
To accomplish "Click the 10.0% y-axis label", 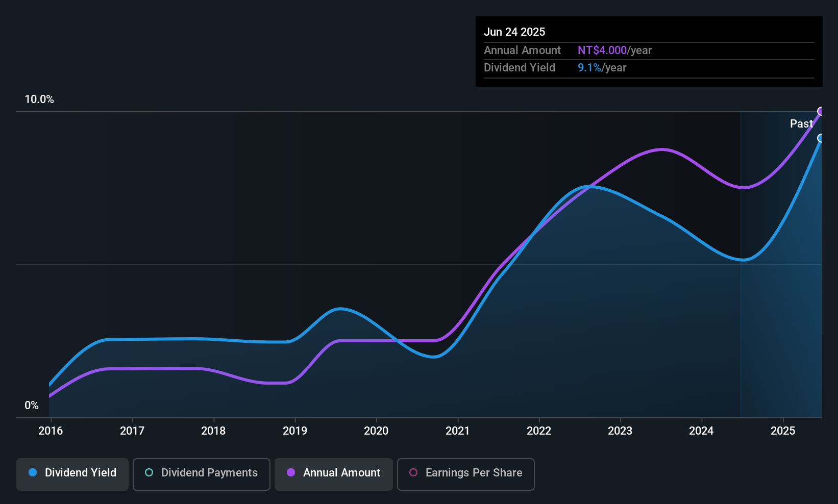I will pyautogui.click(x=39, y=99).
